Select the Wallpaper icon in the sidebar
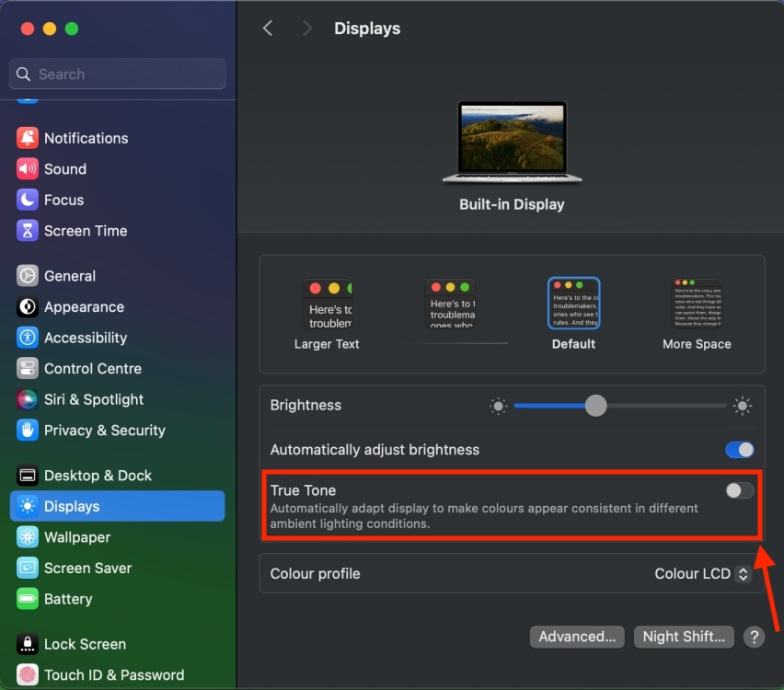Image resolution: width=784 pixels, height=690 pixels. 26,537
